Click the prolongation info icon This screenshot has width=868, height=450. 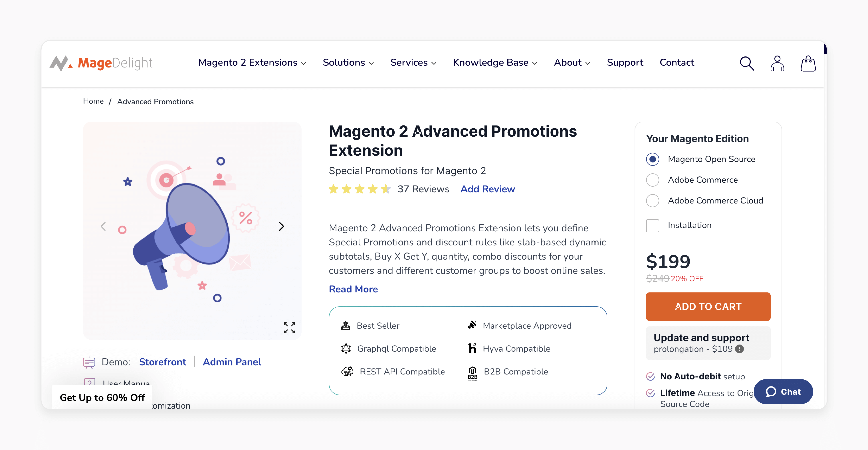point(739,349)
